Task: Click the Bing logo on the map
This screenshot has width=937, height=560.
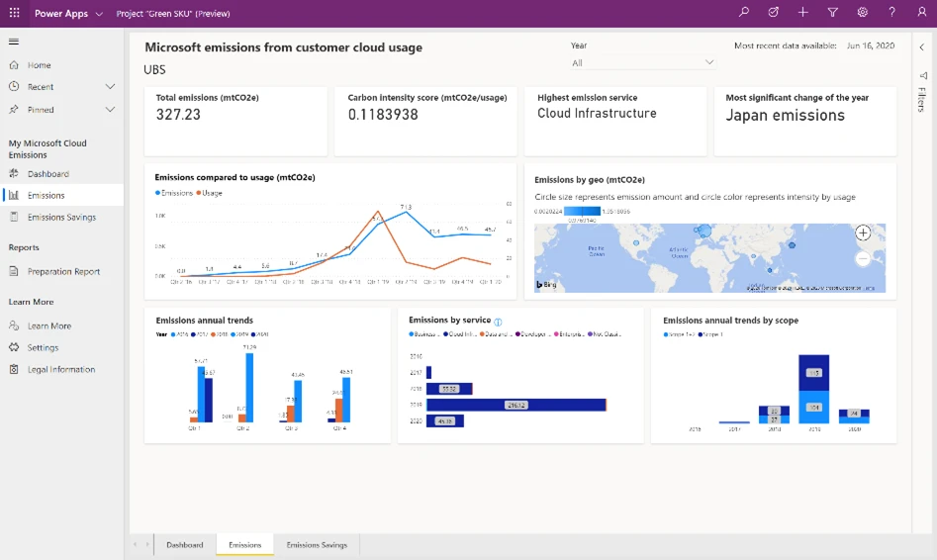Action: tap(546, 285)
